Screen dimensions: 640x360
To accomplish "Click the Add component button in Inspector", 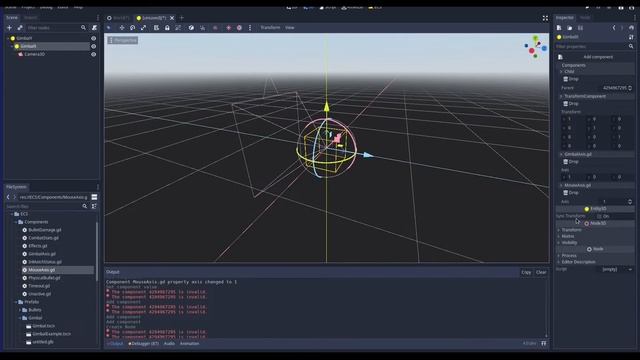I will 595,57.
